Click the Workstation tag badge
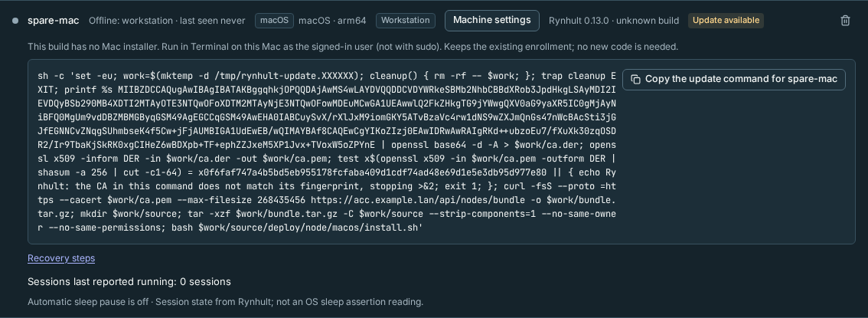This screenshot has width=868, height=318. click(406, 21)
